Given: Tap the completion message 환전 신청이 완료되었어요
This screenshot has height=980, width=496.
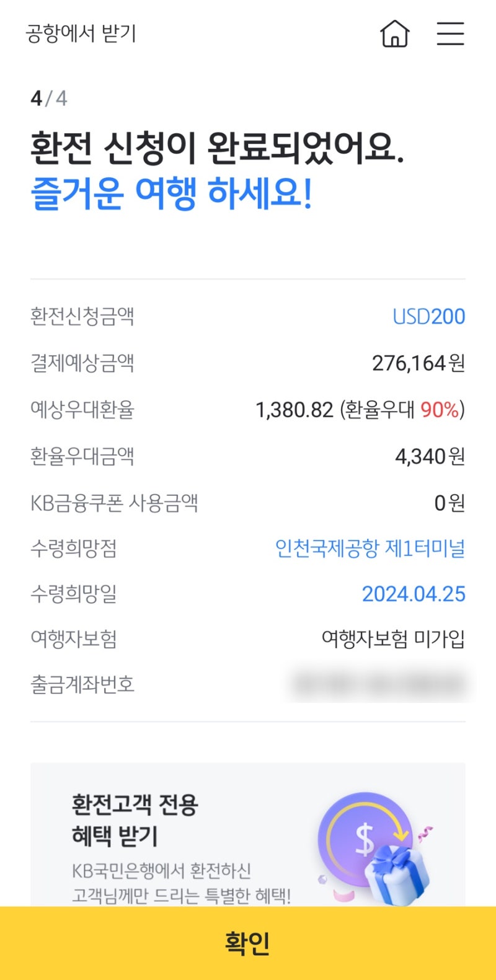Looking at the screenshot, I should (x=220, y=144).
